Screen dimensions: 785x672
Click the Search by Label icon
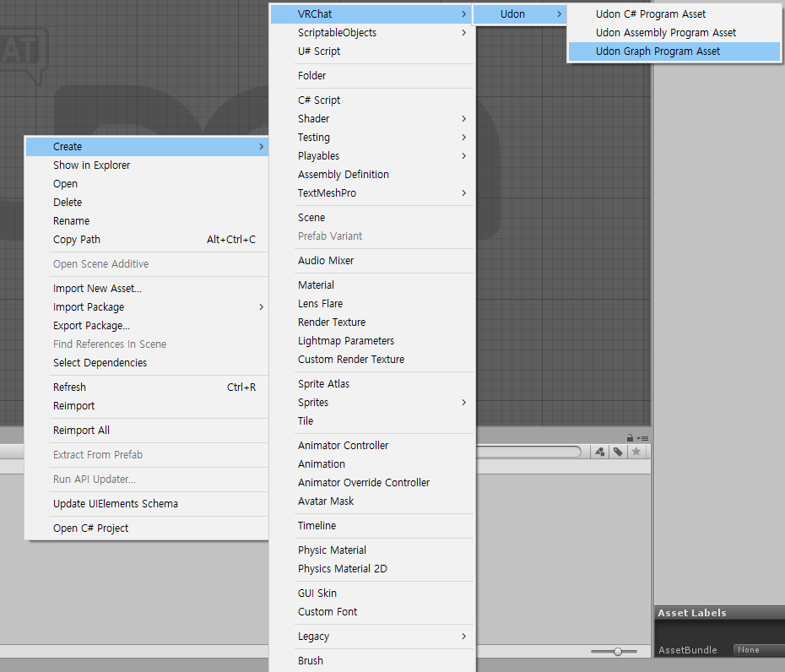[618, 452]
